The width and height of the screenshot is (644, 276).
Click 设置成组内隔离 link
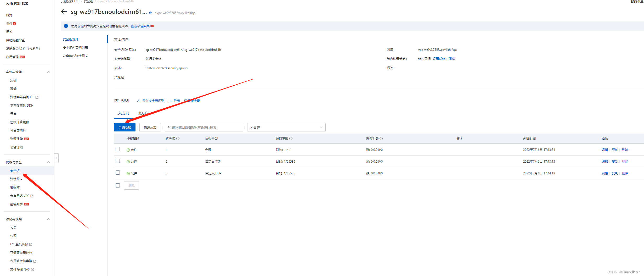444,59
